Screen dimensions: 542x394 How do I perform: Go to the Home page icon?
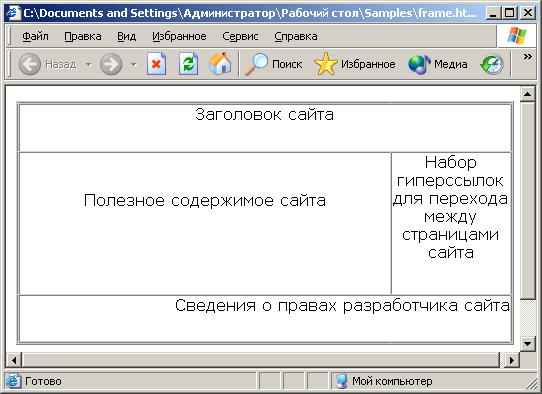point(220,64)
